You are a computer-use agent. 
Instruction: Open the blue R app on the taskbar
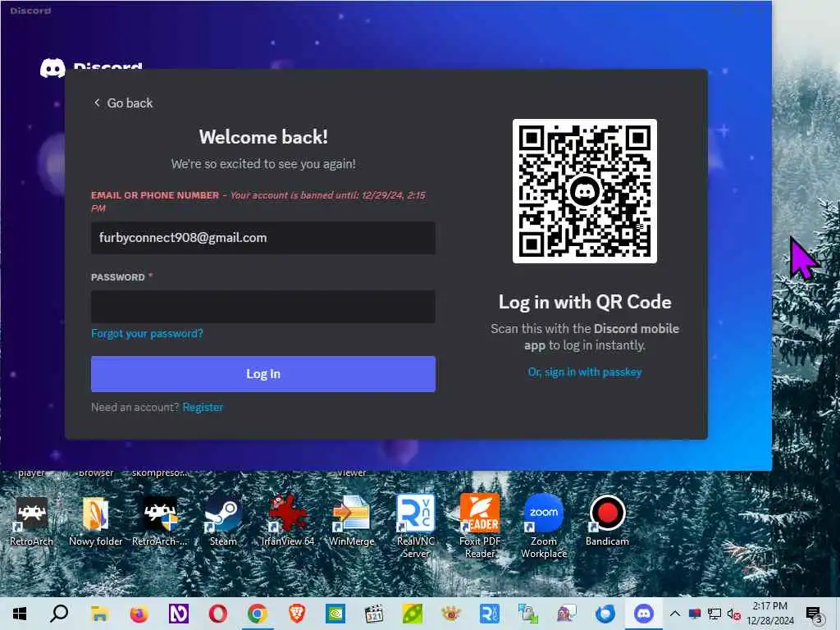(x=490, y=614)
